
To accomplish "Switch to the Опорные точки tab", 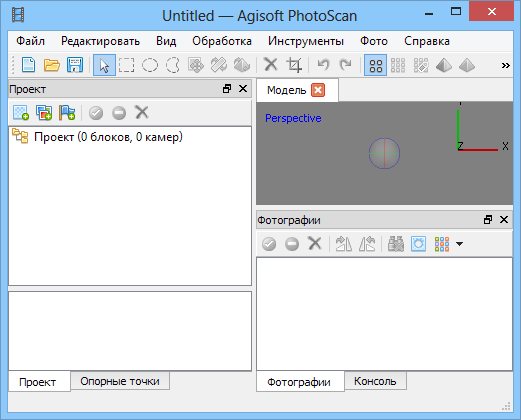I will (x=120, y=381).
